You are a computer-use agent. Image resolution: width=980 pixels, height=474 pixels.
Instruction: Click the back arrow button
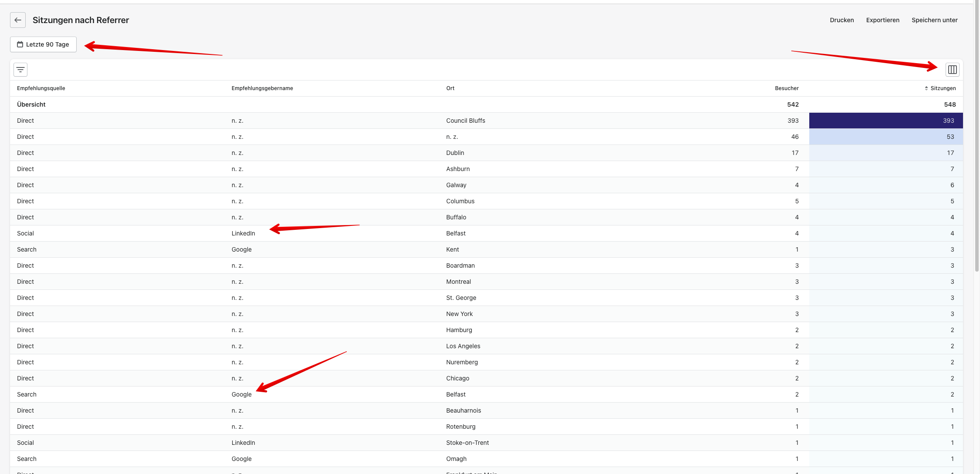tap(18, 20)
